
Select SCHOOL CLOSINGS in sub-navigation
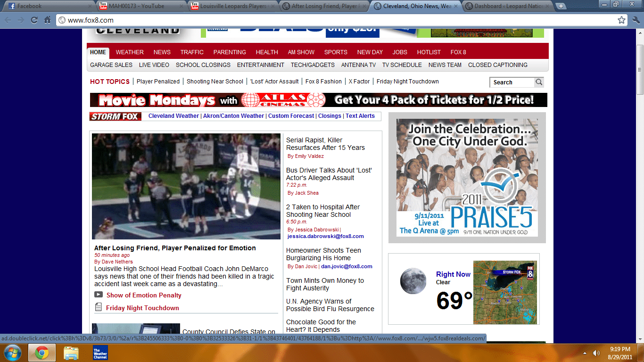pyautogui.click(x=203, y=65)
